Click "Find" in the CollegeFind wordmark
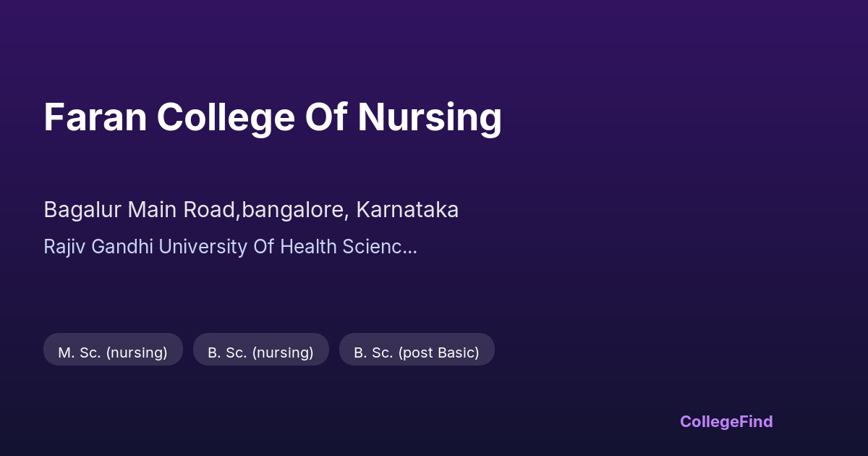The height and width of the screenshot is (456, 868). click(x=756, y=421)
